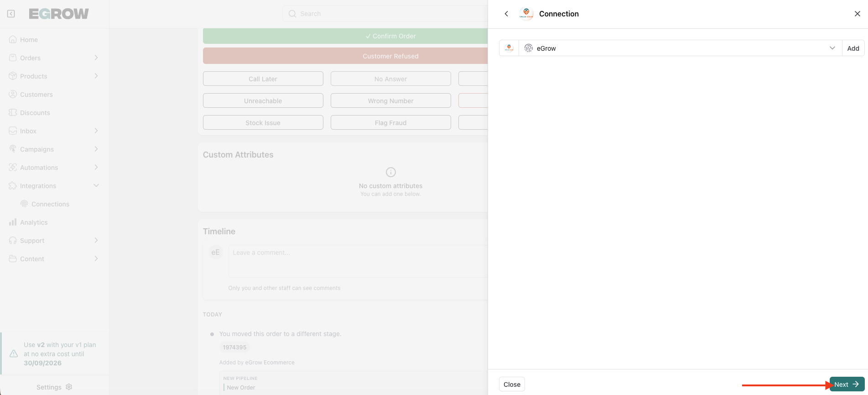Screen dimensions: 868x395
Task: Expand the Support submenu chevron
Action: (x=96, y=240)
